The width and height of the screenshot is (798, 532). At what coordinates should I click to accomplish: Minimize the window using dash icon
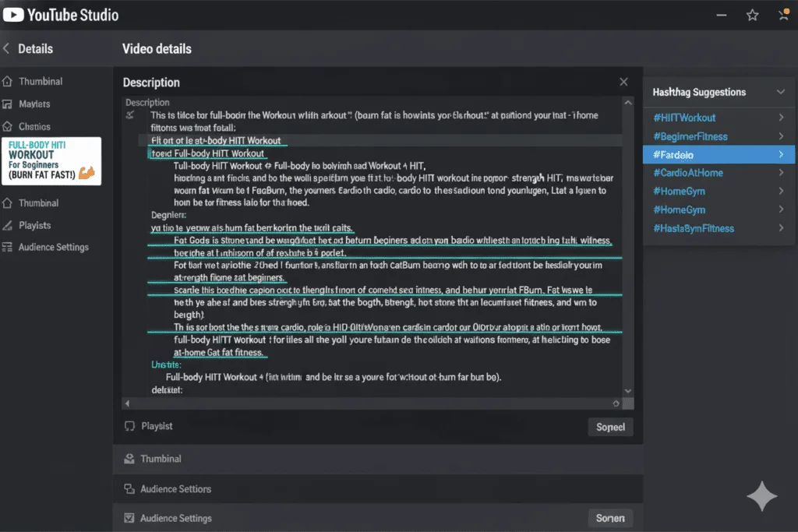click(x=721, y=16)
